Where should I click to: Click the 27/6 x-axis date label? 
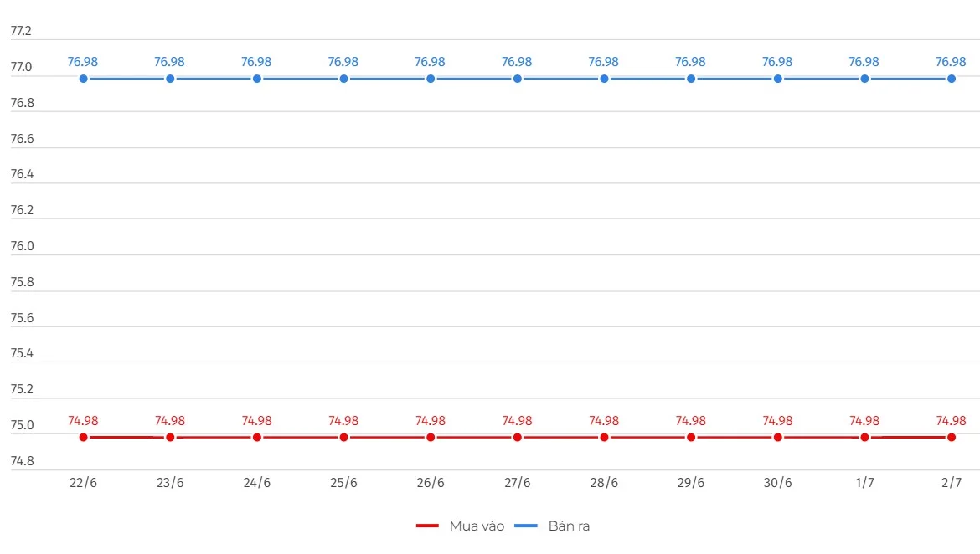(517, 483)
